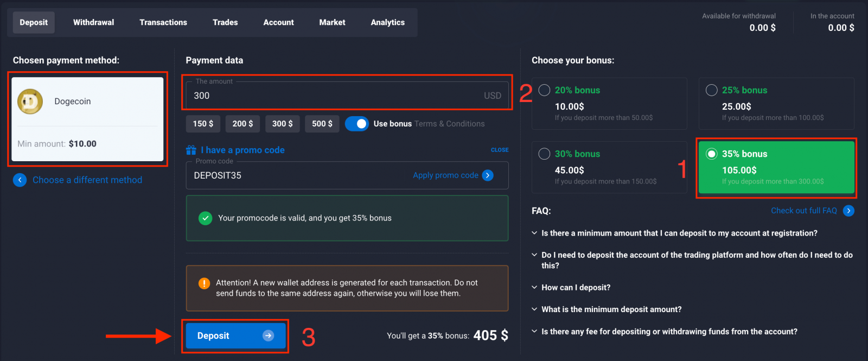868x361 pixels.
Task: Click the gift icon next to promo code
Action: click(x=191, y=150)
